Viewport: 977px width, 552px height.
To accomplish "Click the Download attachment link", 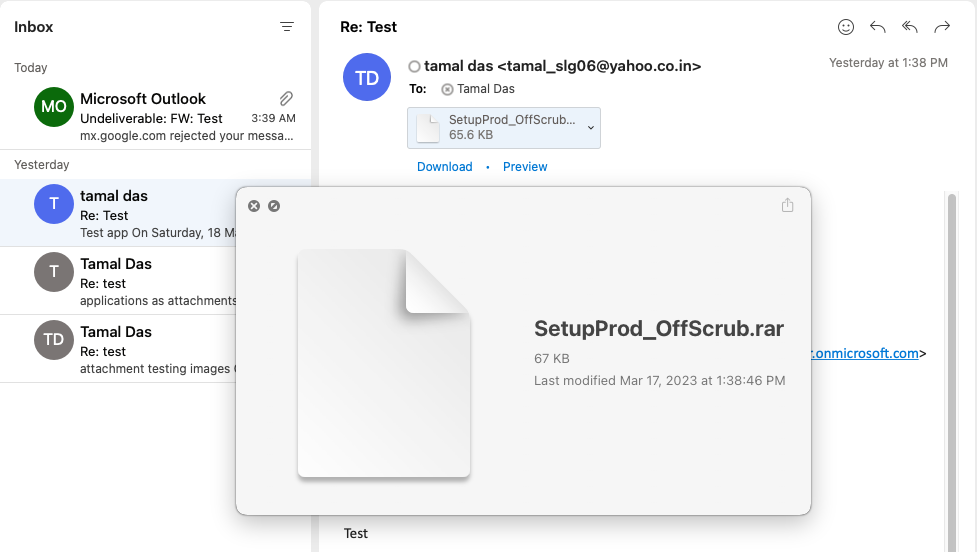I will click(444, 167).
